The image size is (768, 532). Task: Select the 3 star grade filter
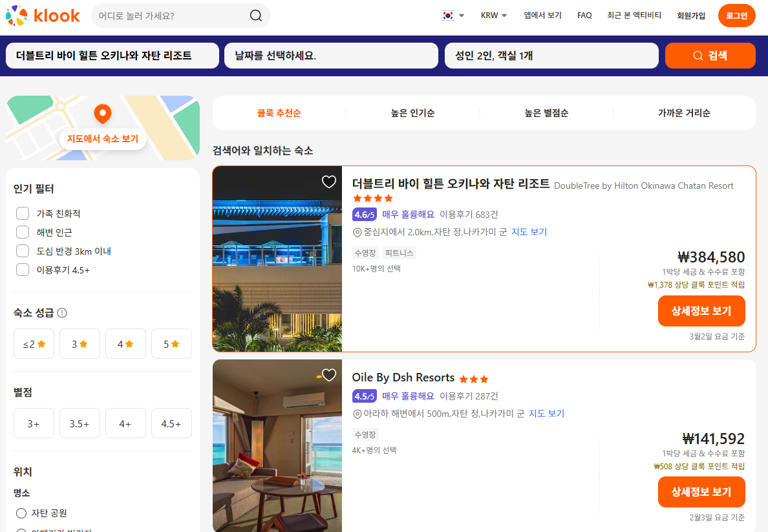[x=80, y=344]
